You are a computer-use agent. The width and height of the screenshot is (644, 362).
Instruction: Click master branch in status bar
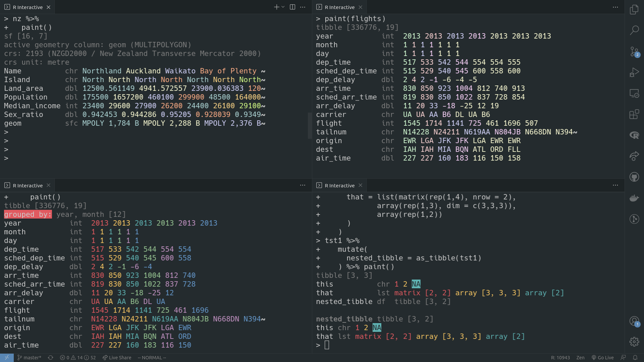[x=29, y=358]
